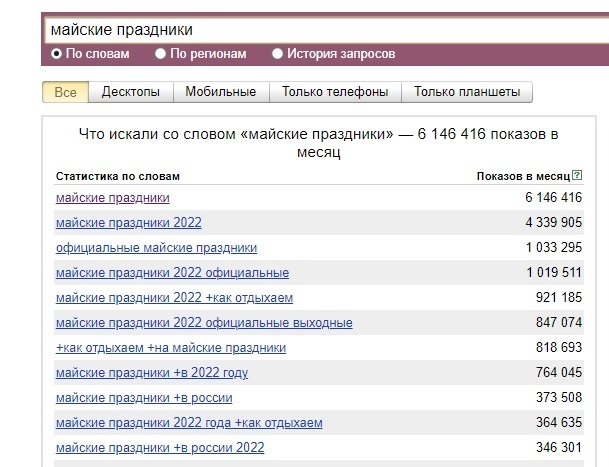Click the "официальные майские праздники" link

click(156, 248)
